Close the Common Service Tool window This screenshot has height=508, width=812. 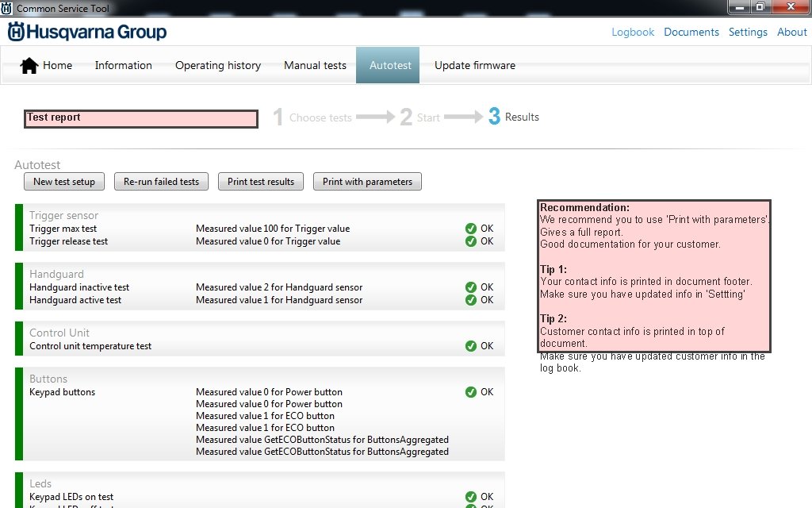[x=791, y=6]
